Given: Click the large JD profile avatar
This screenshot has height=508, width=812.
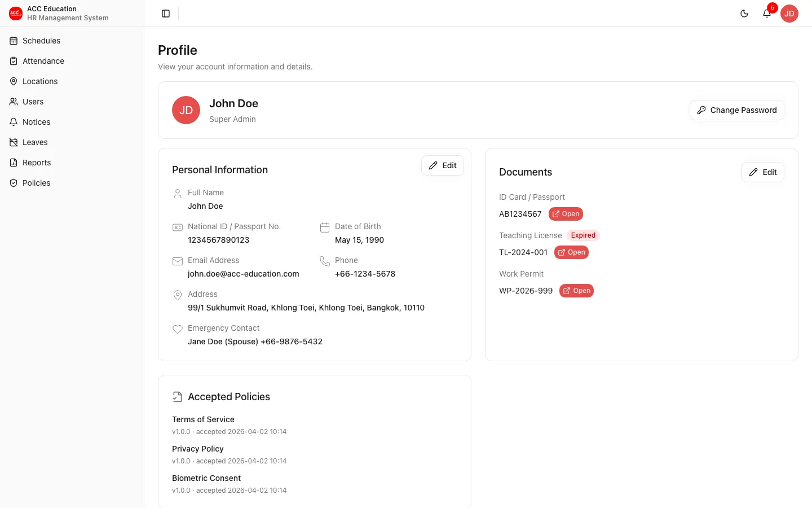Looking at the screenshot, I should [x=186, y=110].
